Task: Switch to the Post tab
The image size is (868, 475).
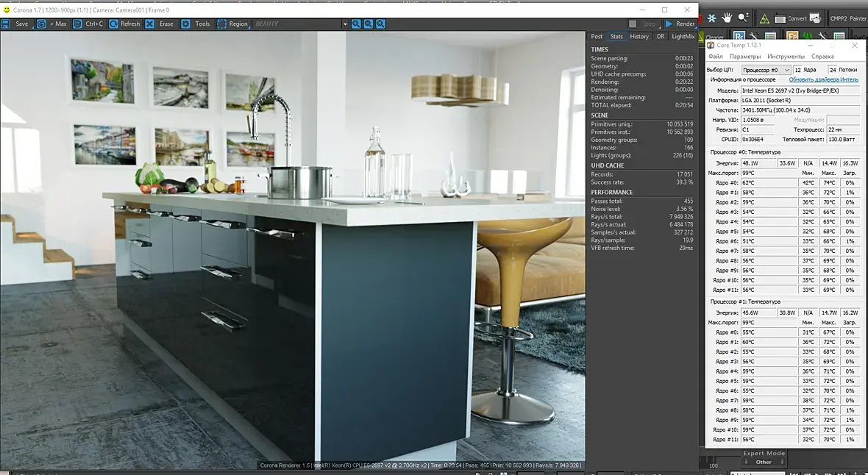Action: click(597, 37)
